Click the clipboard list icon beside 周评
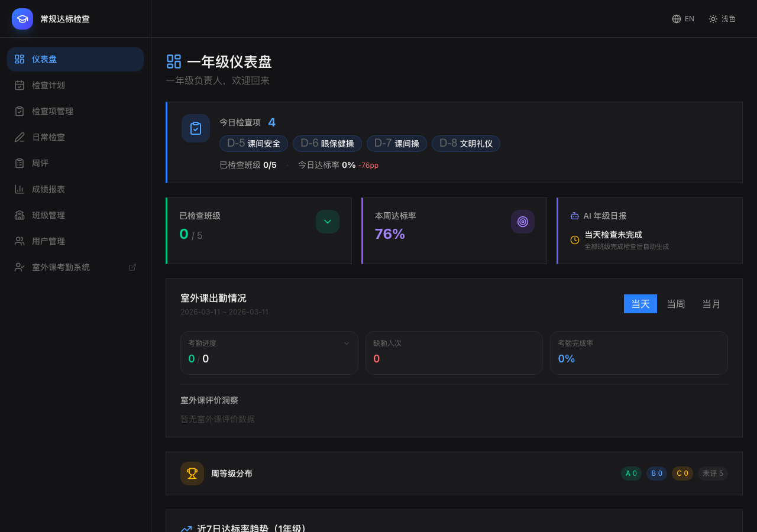Viewport: 757px width, 532px height. pyautogui.click(x=20, y=163)
